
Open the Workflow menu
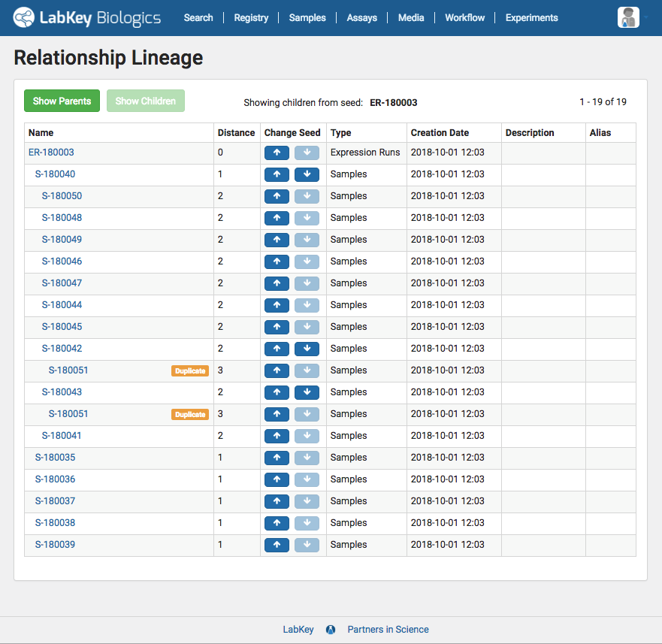click(465, 18)
